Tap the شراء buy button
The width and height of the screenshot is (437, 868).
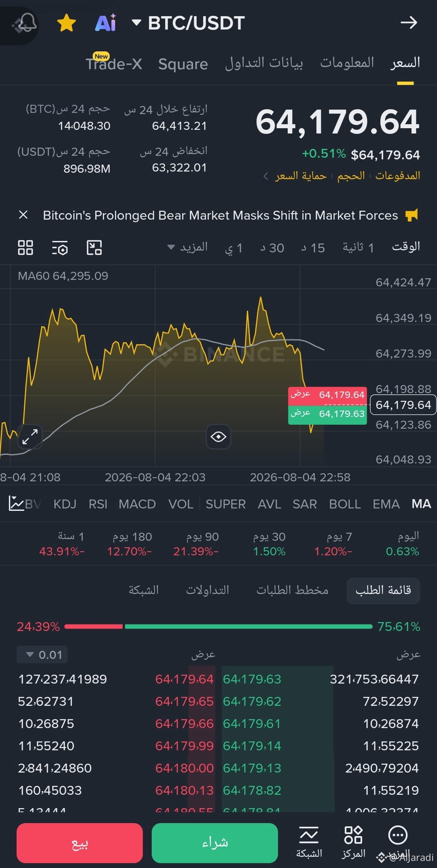pos(215,843)
